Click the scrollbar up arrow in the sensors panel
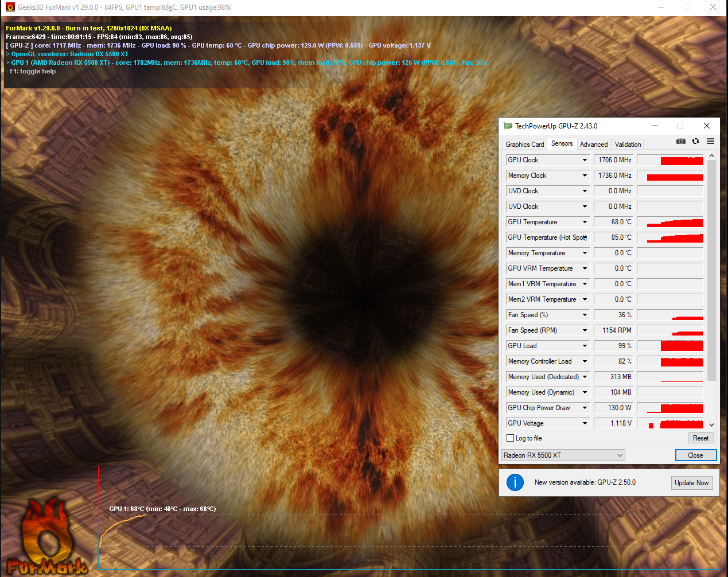 tap(711, 154)
